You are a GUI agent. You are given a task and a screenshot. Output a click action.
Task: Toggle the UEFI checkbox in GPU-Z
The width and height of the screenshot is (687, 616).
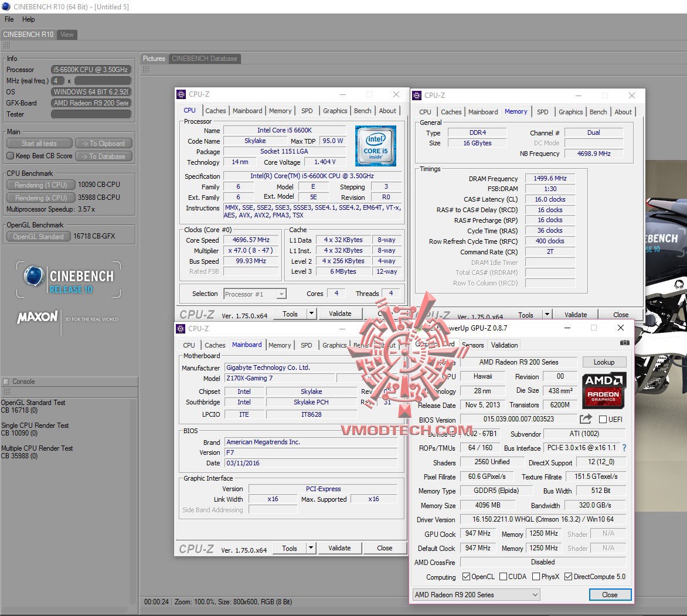pyautogui.click(x=603, y=419)
